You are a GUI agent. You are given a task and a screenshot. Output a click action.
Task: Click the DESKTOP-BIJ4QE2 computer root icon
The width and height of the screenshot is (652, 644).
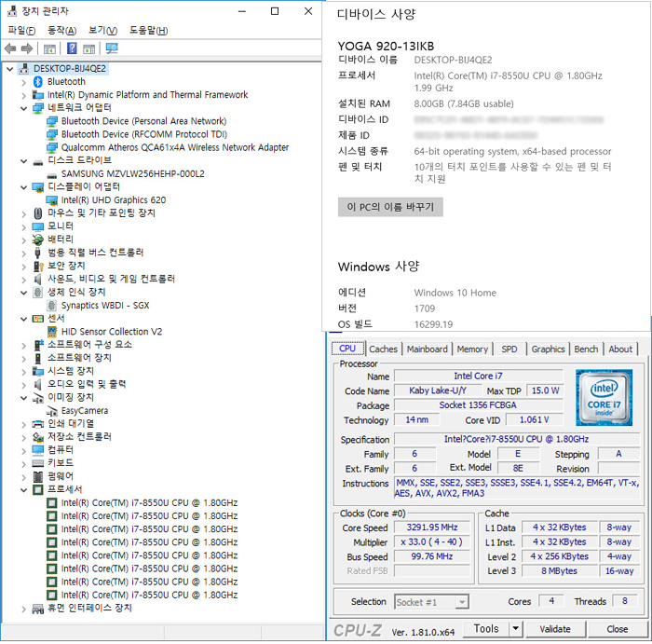click(23, 69)
